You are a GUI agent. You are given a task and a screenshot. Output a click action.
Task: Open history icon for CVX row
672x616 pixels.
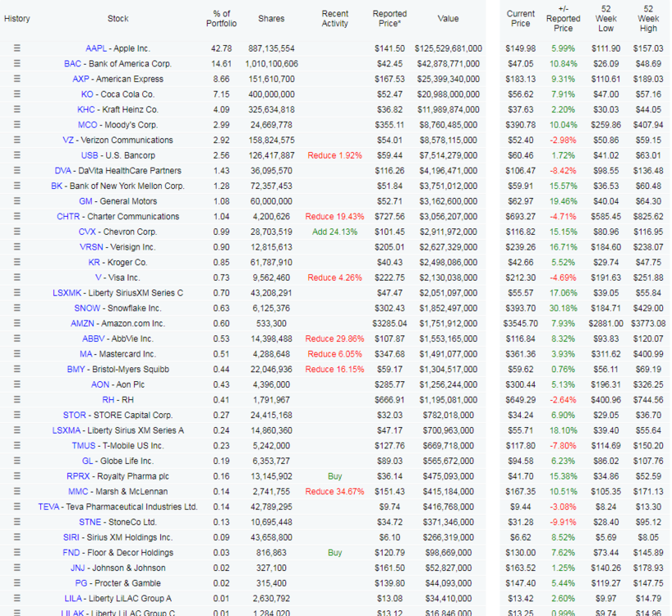tap(17, 232)
